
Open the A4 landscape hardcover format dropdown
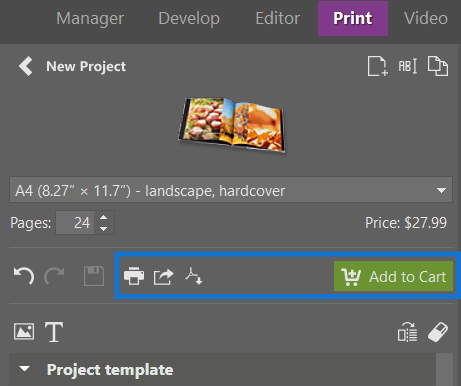[231, 190]
